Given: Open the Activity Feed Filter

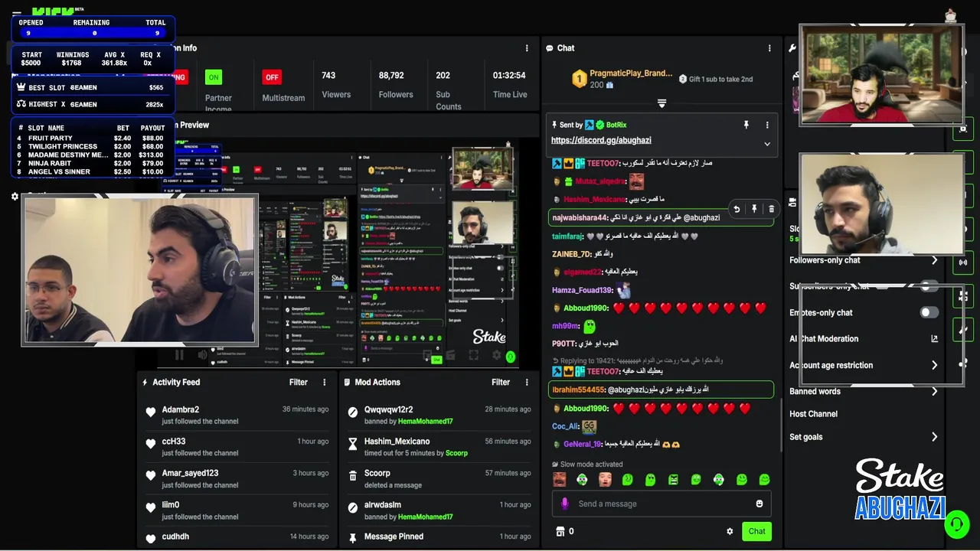Looking at the screenshot, I should click(299, 382).
